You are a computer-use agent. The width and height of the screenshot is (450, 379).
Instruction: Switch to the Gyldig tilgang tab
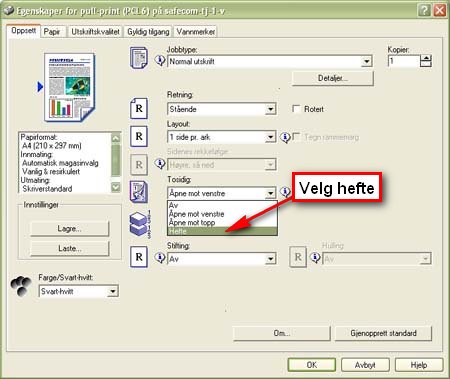click(148, 32)
